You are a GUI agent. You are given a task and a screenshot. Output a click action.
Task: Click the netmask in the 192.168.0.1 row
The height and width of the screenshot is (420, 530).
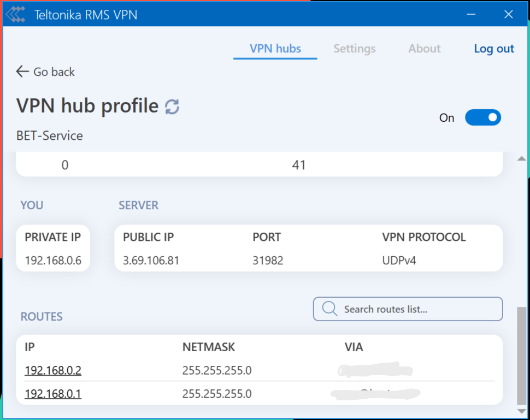[x=217, y=394]
